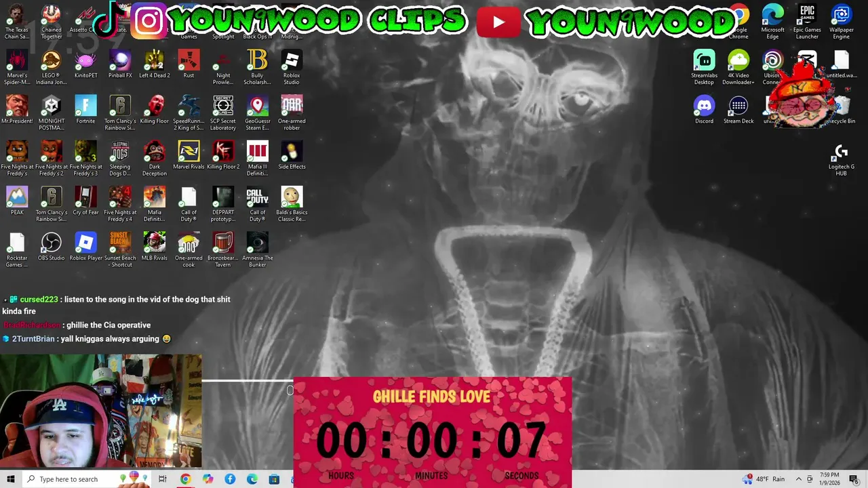868x488 pixels.
Task: Select the DEPPART prototype icon
Action: (223, 204)
